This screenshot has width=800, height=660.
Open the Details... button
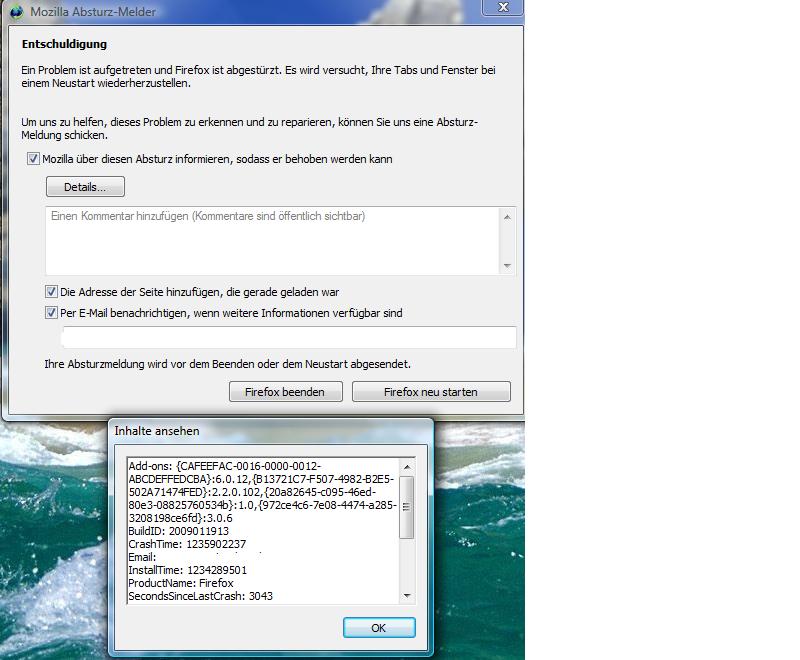[x=85, y=187]
